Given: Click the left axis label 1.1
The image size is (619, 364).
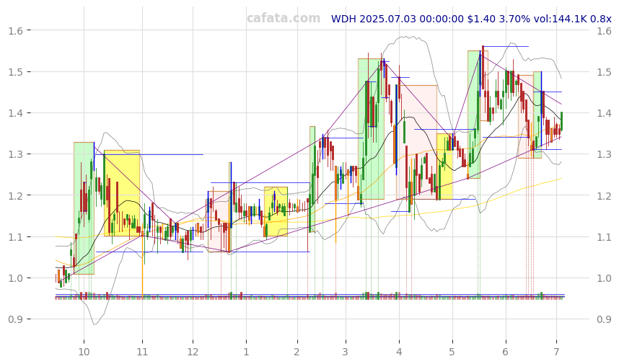Looking at the screenshot, I should click(x=15, y=237).
